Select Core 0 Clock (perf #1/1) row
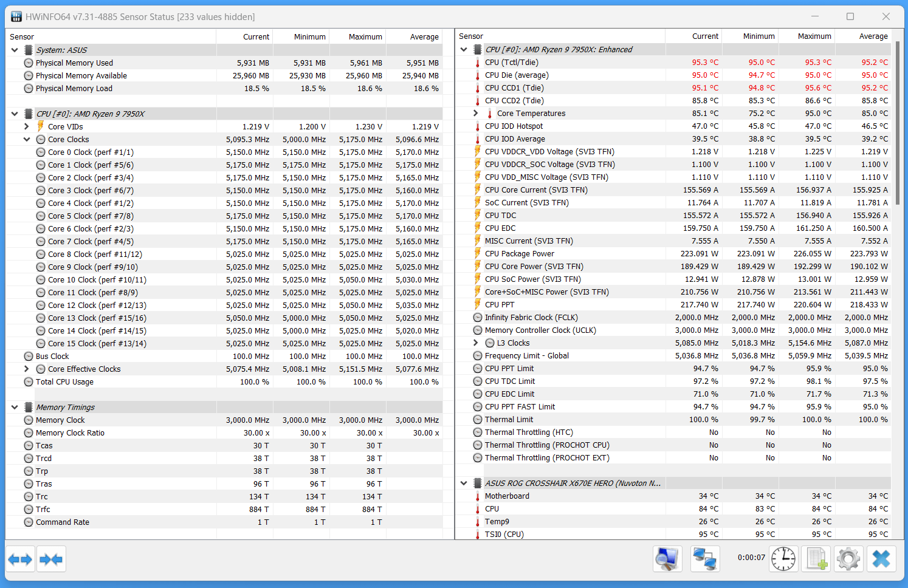 (224, 152)
